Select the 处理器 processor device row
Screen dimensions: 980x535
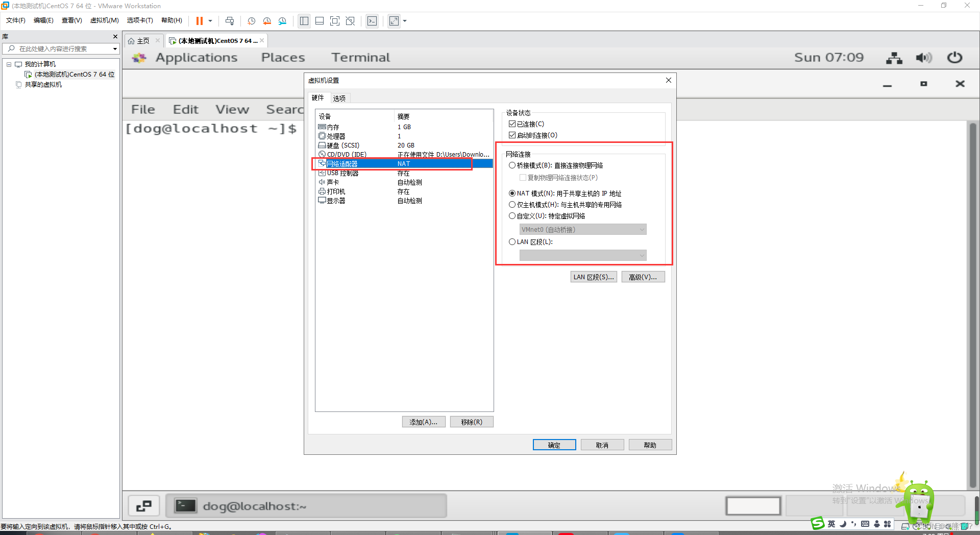(404, 136)
